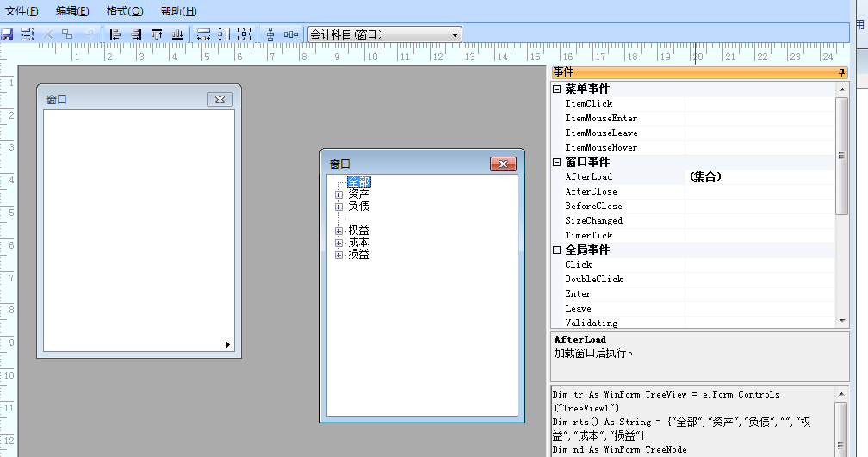This screenshot has width=868, height=457.
Task: Open the 编辑(E) menu
Action: click(72, 11)
